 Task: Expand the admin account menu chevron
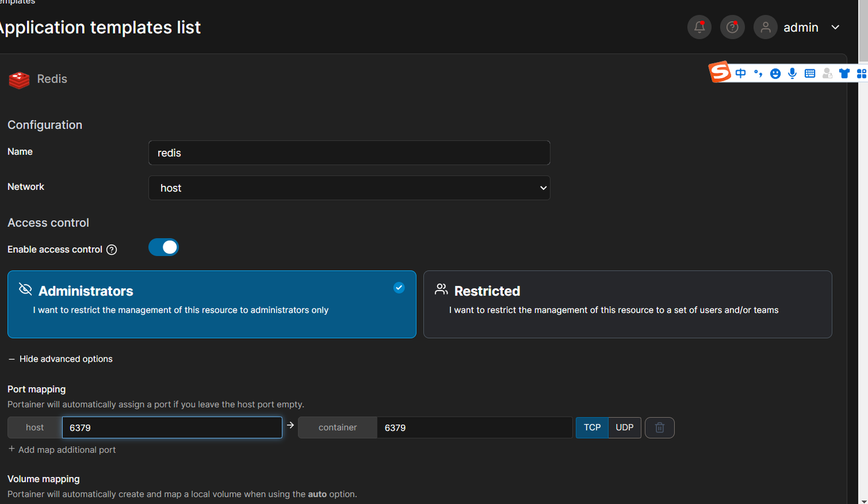(x=835, y=27)
